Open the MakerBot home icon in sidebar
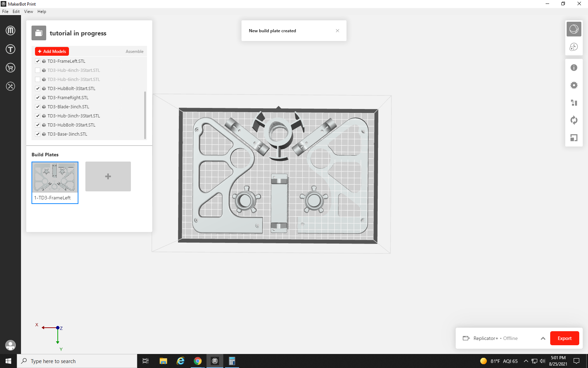Screen dimensions: 588x368 [x=10, y=30]
